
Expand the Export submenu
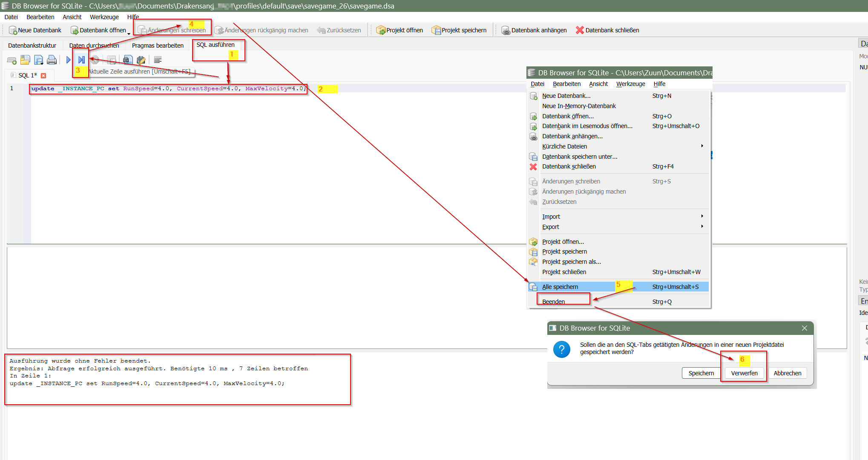(619, 227)
